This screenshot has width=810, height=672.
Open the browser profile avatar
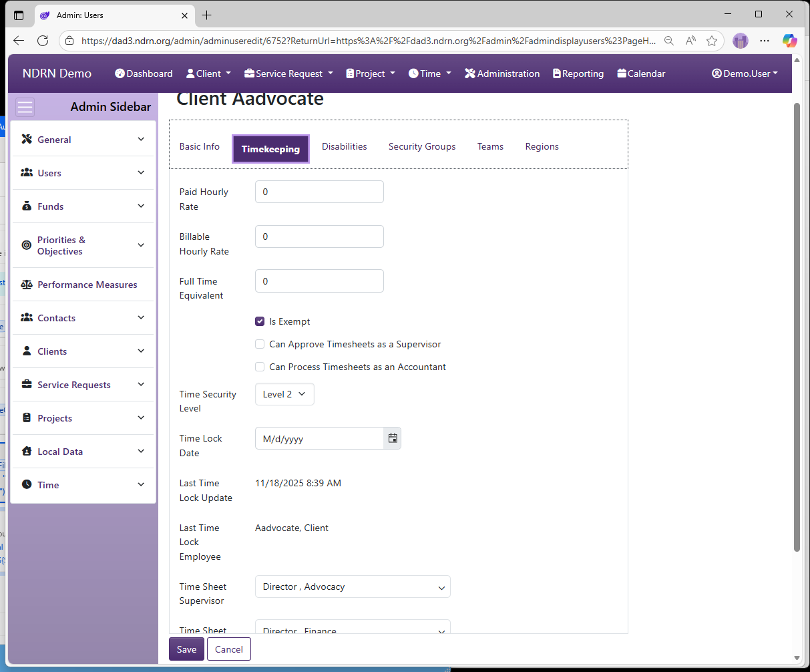pyautogui.click(x=741, y=41)
